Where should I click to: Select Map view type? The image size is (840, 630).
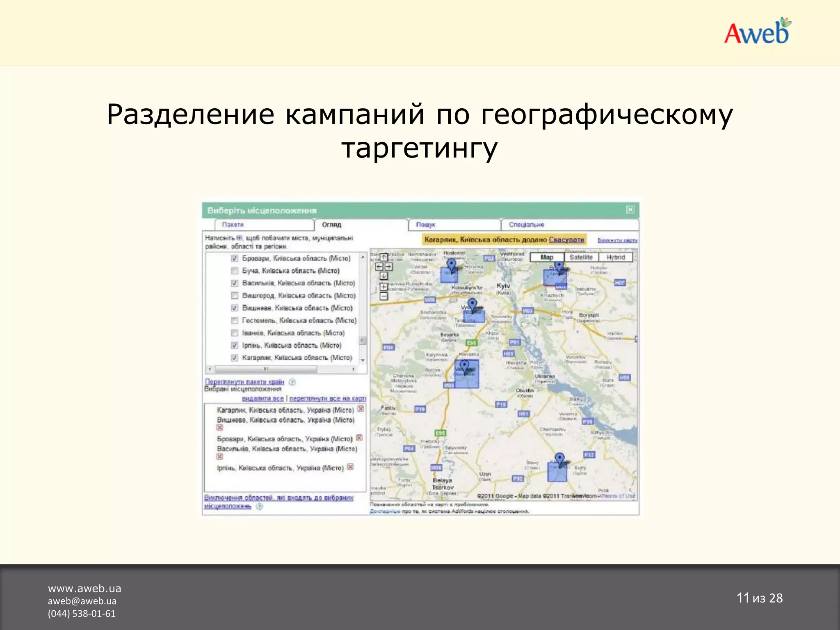pos(547,257)
